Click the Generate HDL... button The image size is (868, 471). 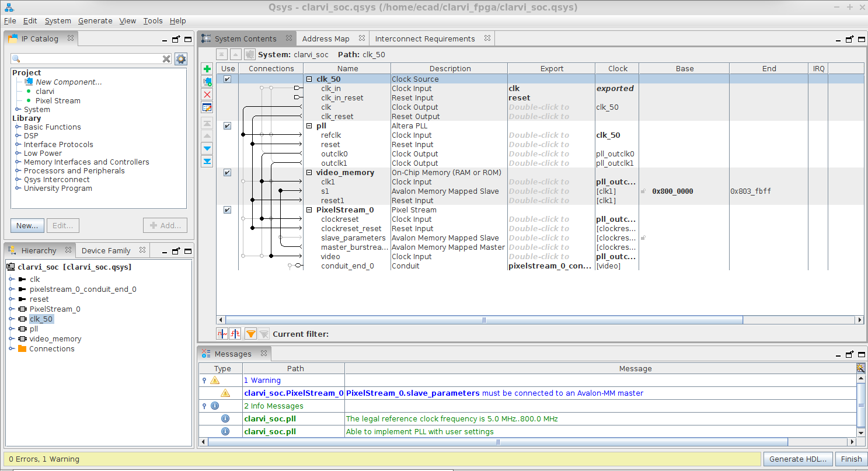click(798, 459)
